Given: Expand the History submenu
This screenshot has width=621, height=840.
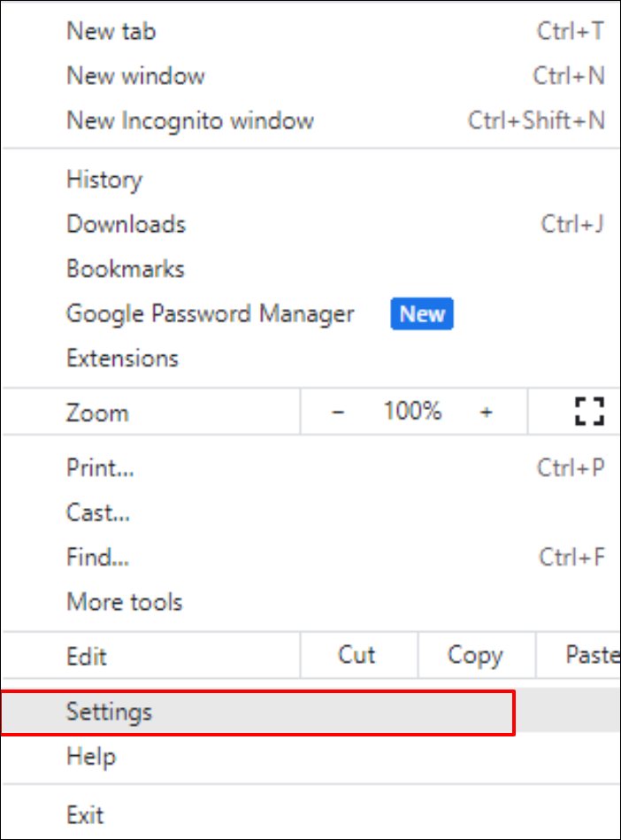Looking at the screenshot, I should [104, 180].
